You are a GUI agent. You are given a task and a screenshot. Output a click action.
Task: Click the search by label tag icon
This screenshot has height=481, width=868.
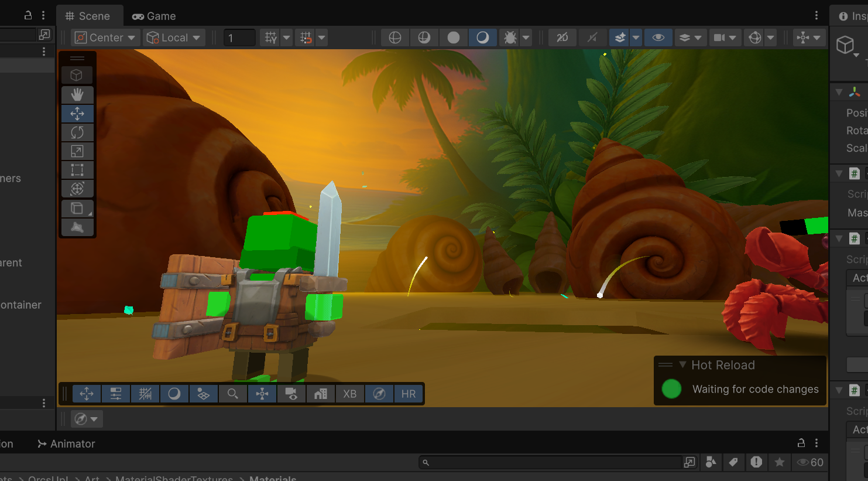click(x=733, y=462)
